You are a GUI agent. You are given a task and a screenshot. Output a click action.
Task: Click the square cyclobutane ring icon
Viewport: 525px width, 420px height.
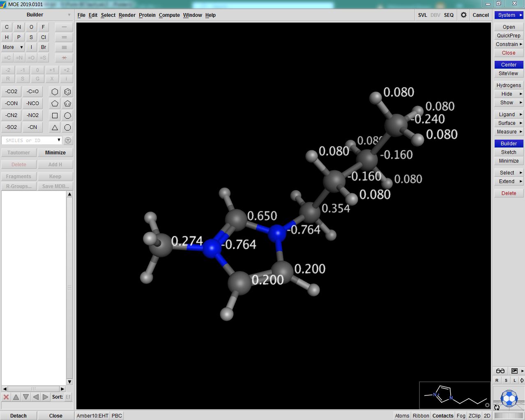coord(55,115)
